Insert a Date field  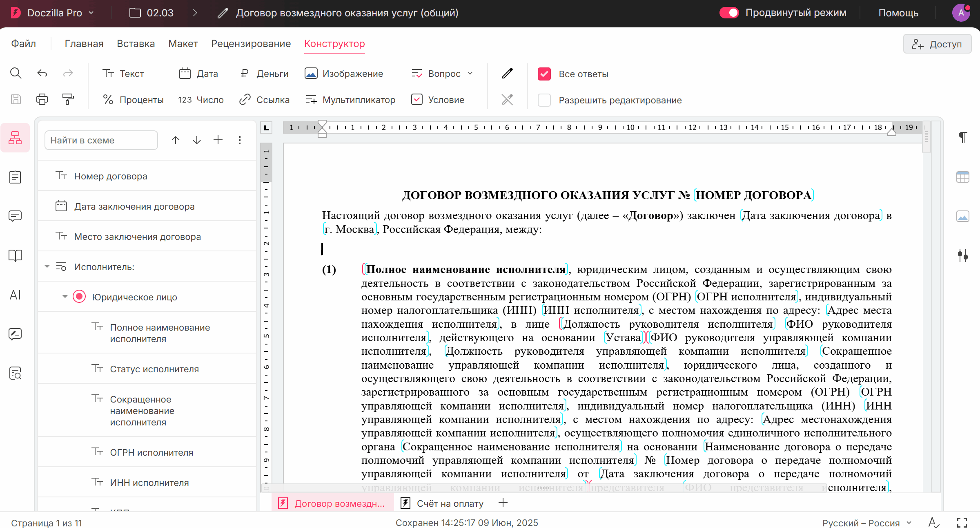coord(198,74)
